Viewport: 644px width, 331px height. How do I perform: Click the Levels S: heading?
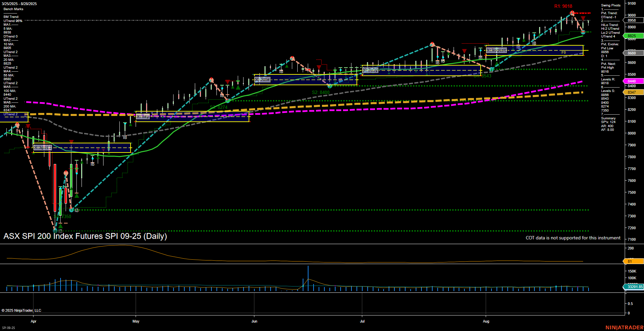coord(608,91)
